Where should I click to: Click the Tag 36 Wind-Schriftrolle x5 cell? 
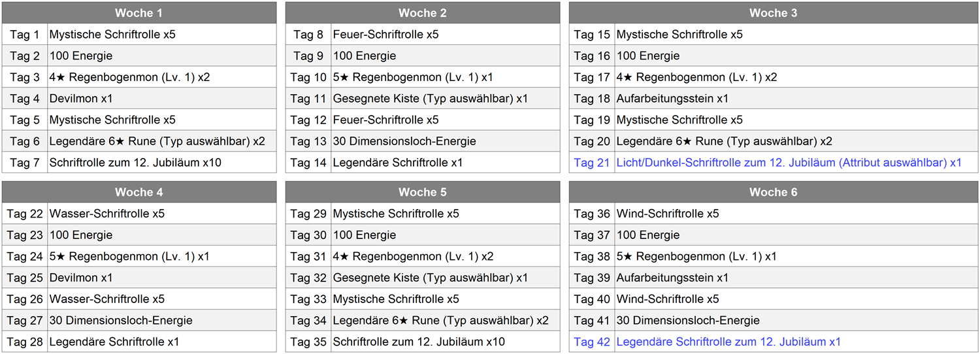[667, 214]
